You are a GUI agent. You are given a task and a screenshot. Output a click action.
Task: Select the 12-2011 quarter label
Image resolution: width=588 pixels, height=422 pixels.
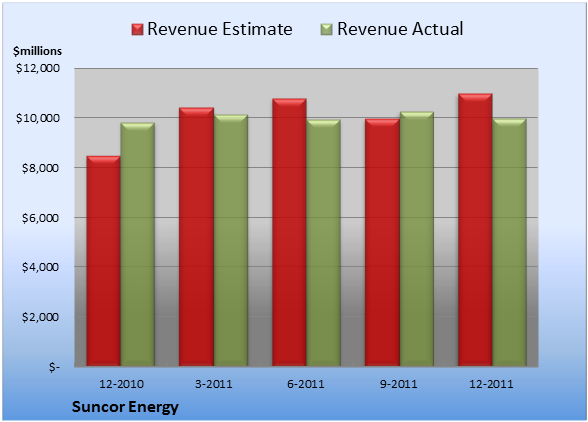pyautogui.click(x=491, y=384)
